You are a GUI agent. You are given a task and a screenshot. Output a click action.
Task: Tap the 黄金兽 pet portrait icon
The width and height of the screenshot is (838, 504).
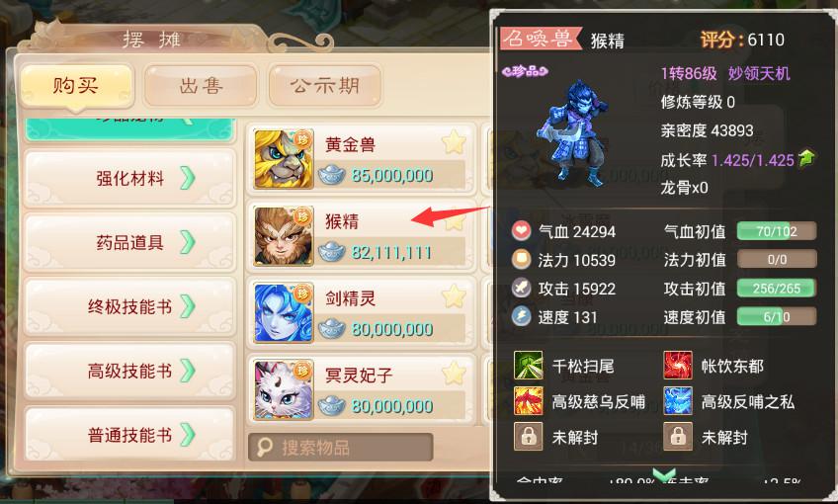click(284, 159)
